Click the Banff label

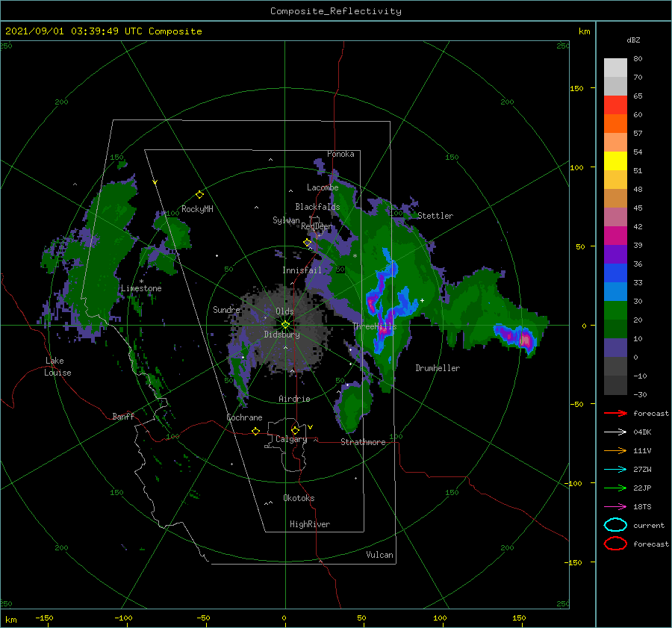pyautogui.click(x=123, y=416)
